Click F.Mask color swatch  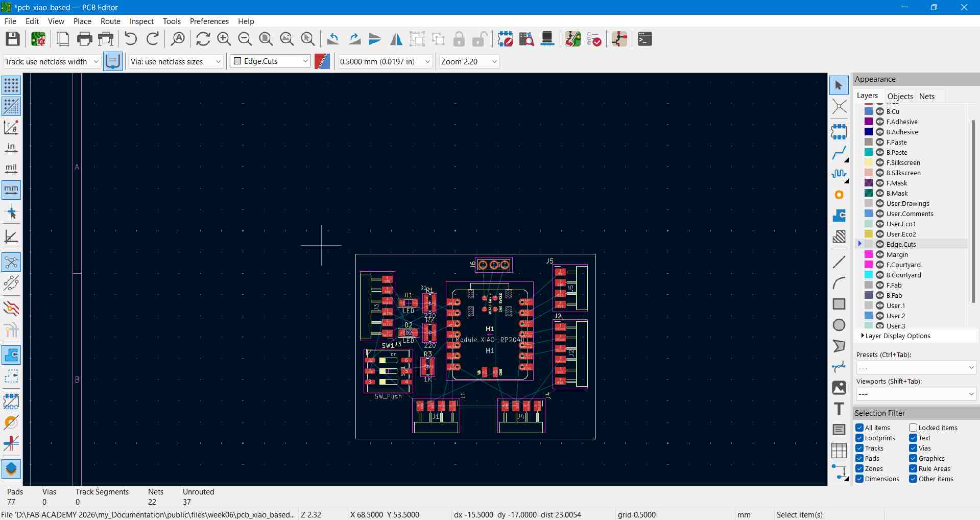coord(868,183)
